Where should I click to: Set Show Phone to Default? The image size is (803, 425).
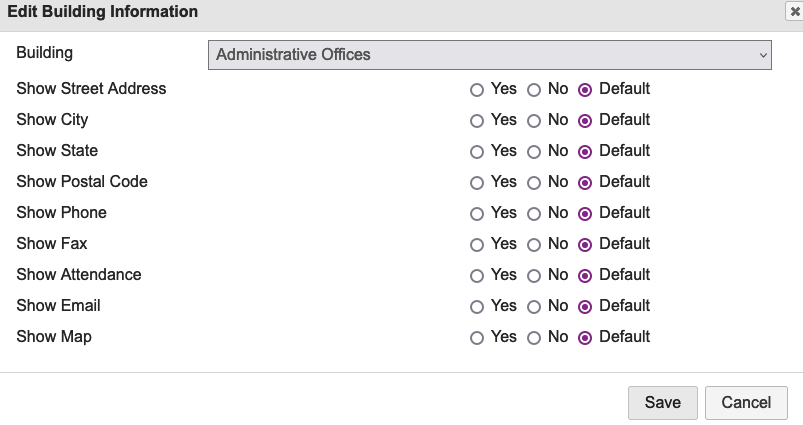pyautogui.click(x=585, y=213)
